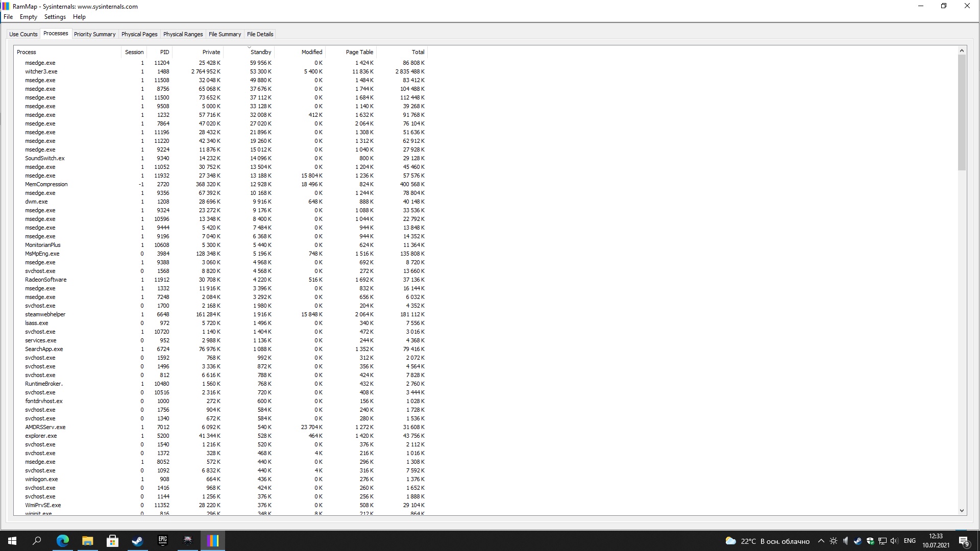Viewport: 980px width, 551px height.
Task: Select the AMDRSServ.exe process row
Action: point(220,427)
